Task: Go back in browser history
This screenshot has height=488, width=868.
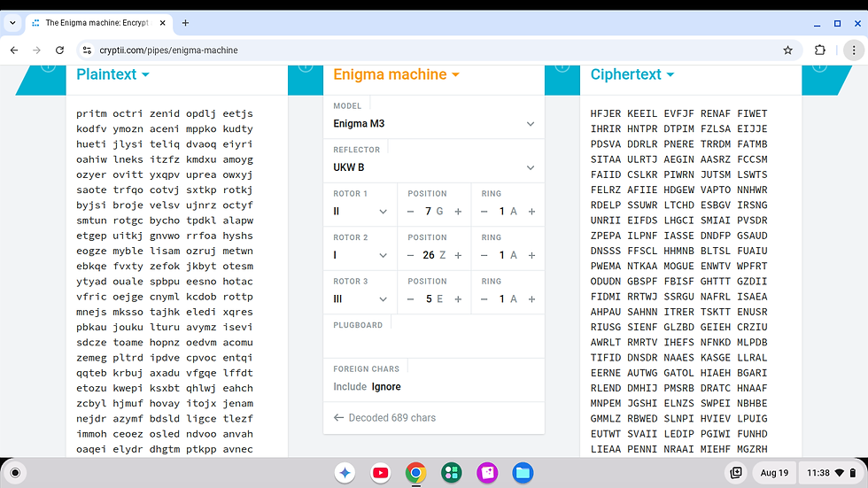Action: click(14, 50)
